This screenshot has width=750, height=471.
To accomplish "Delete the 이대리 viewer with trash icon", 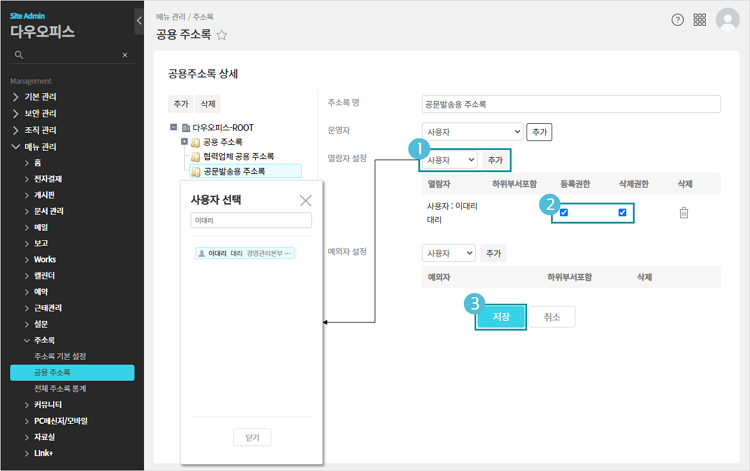I will click(x=684, y=212).
